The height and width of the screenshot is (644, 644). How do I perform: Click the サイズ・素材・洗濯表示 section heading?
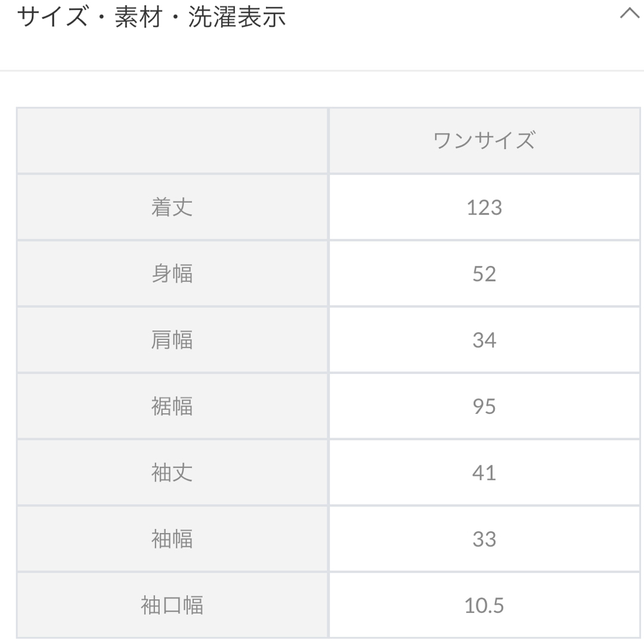point(151,17)
